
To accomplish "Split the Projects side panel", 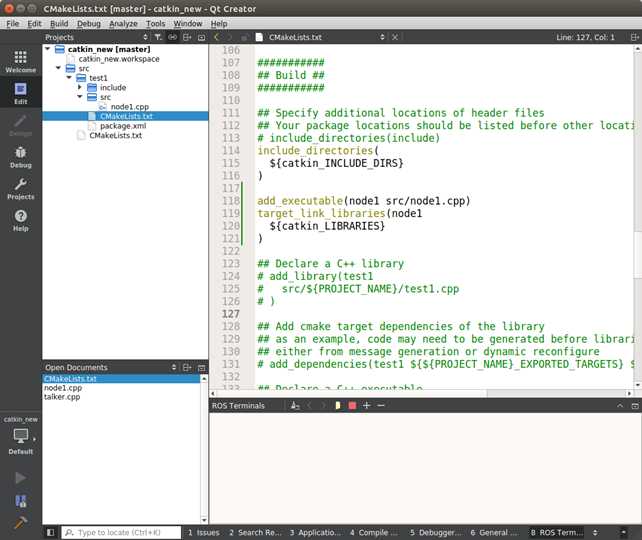I will coord(187,37).
